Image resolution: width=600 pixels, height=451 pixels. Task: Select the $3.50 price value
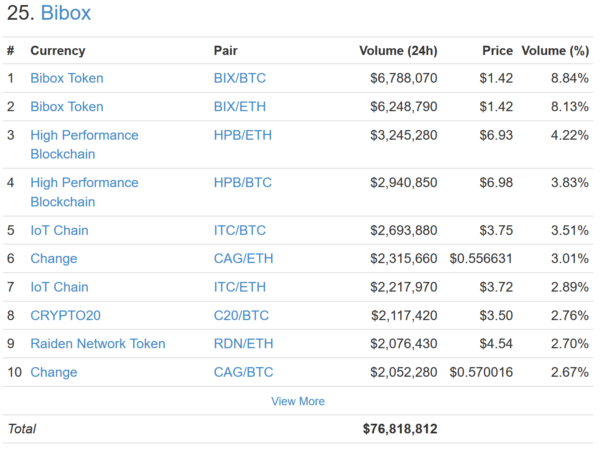496,315
